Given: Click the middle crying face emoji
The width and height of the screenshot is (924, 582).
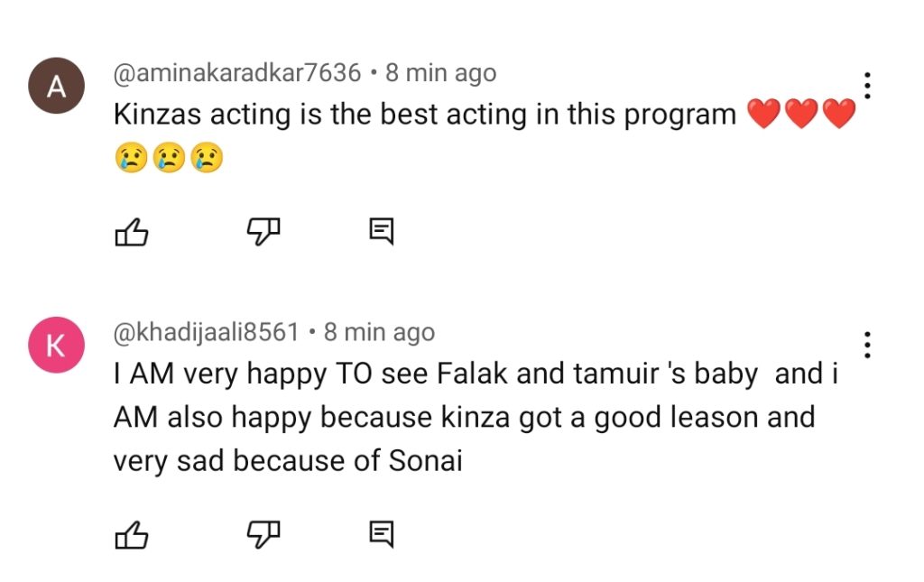Looking at the screenshot, I should 169,159.
